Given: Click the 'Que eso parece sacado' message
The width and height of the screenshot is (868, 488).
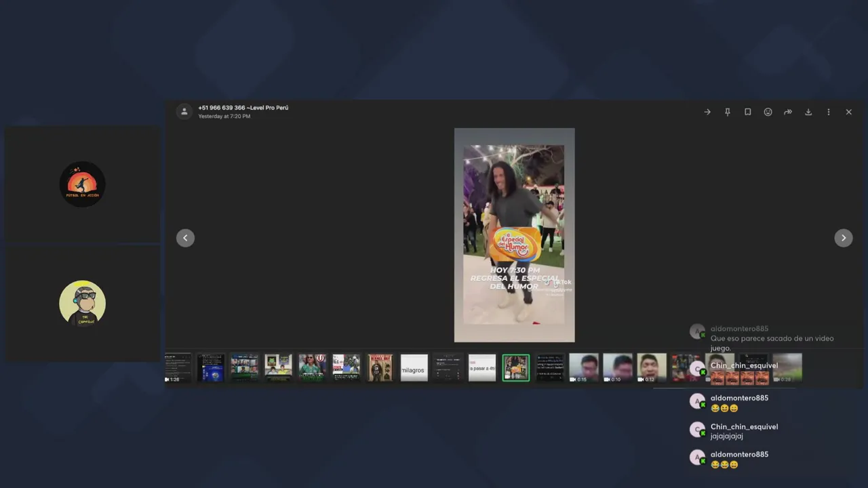Looking at the screenshot, I should coord(772,343).
